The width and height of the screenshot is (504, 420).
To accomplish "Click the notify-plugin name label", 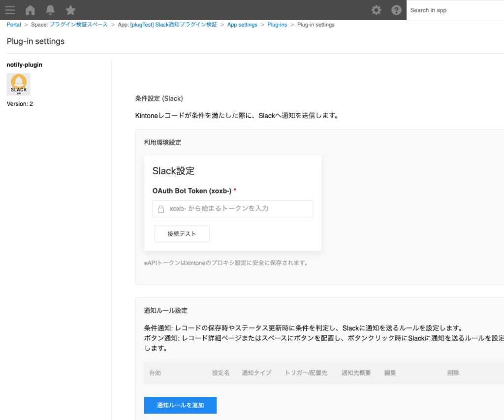I will pos(24,65).
